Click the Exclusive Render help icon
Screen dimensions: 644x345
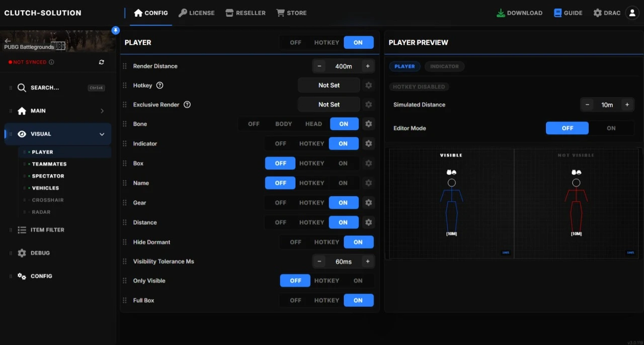point(187,105)
